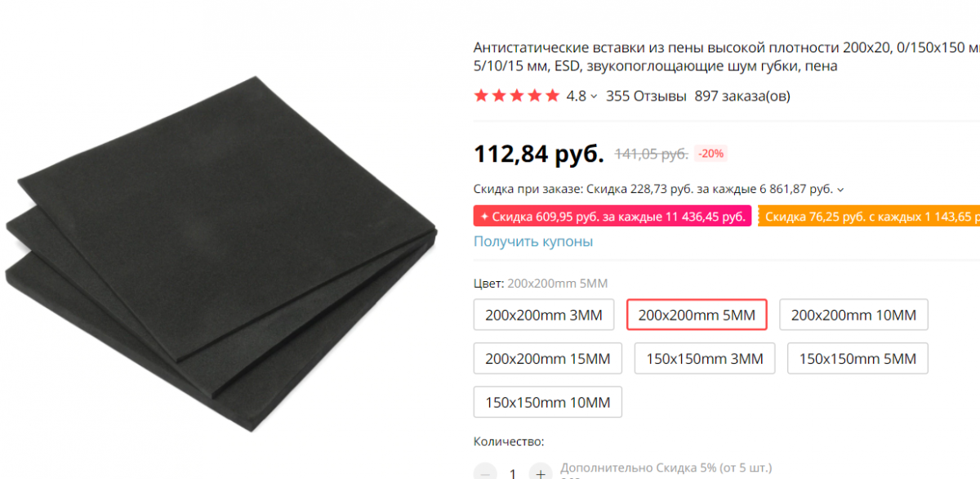Screen dimensions: 980x479
Task: Pick the 150x150mm 10MM variant
Action: [548, 401]
